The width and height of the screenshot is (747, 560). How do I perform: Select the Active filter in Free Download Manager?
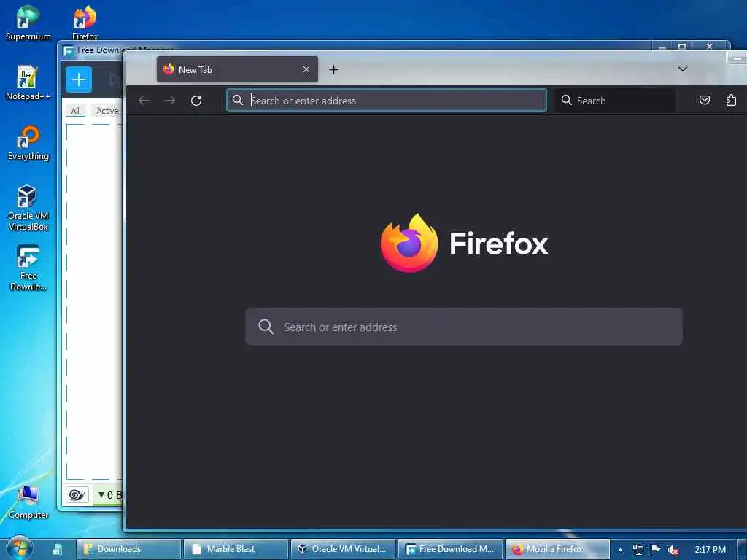pyautogui.click(x=107, y=111)
